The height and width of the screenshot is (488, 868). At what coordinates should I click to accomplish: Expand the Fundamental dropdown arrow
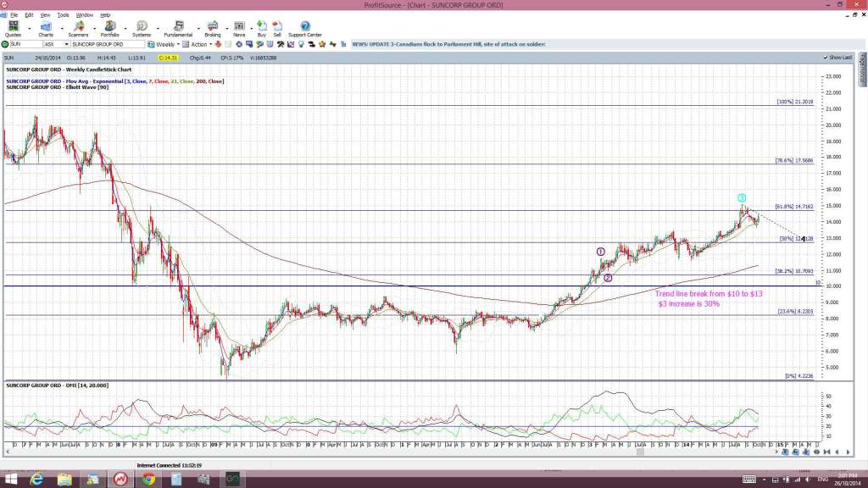point(198,28)
